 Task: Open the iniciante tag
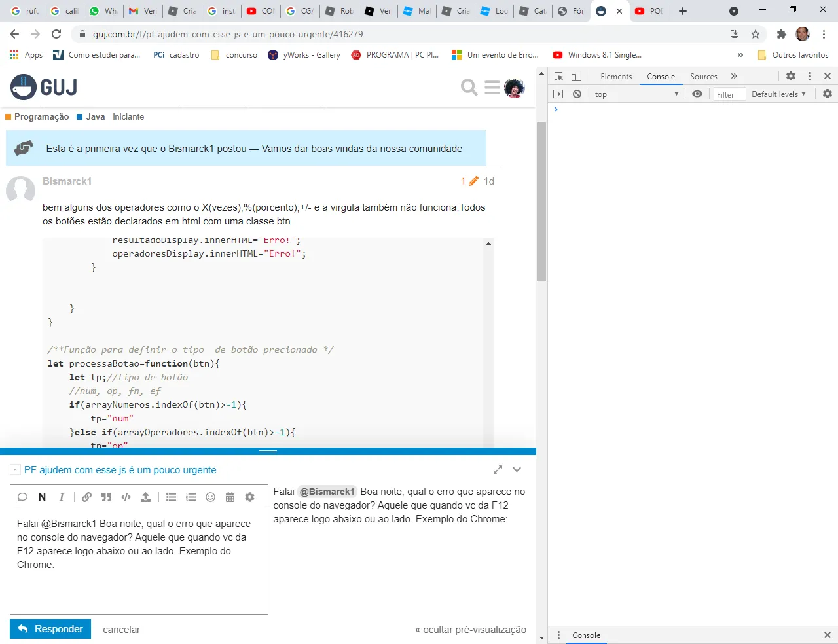(x=128, y=117)
